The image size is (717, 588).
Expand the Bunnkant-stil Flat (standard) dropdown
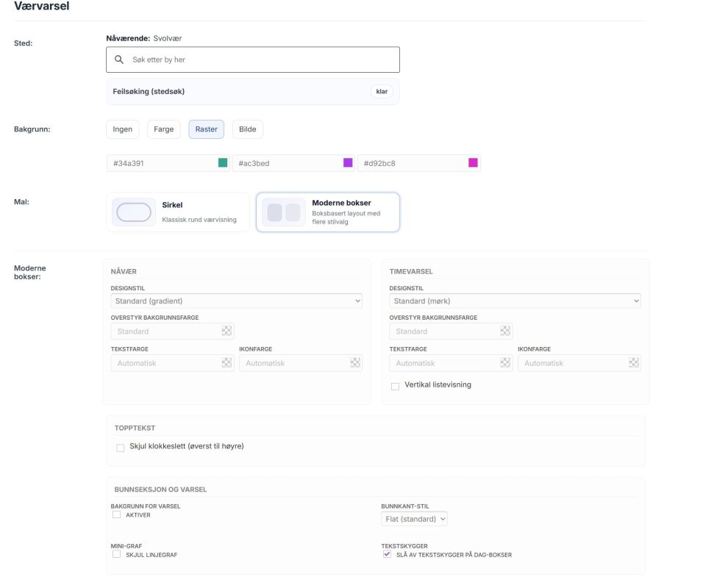[x=414, y=519]
